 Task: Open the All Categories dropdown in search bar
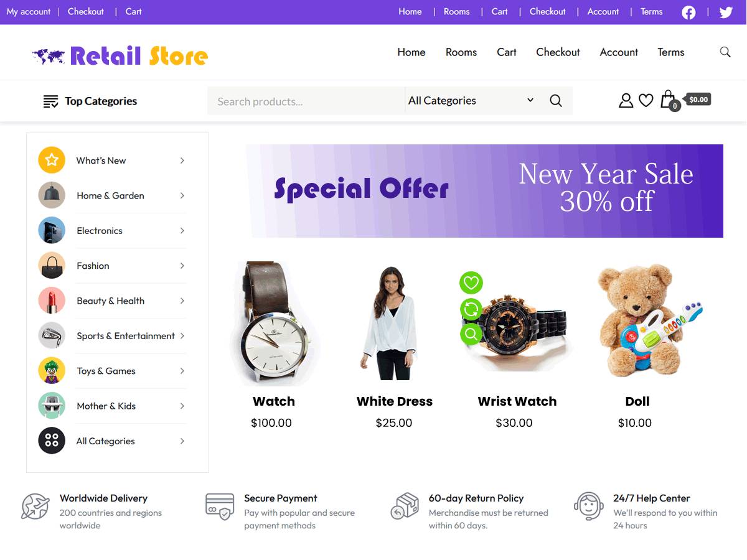click(471, 101)
